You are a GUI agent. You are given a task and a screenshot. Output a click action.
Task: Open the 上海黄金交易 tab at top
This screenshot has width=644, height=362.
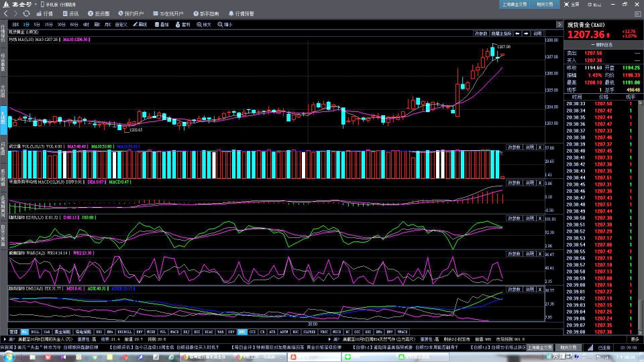click(x=515, y=4)
